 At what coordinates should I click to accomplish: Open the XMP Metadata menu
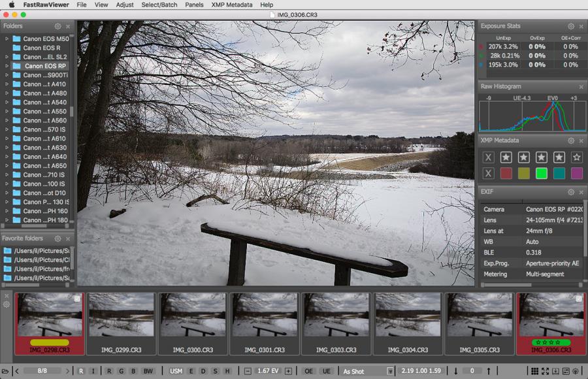click(231, 5)
